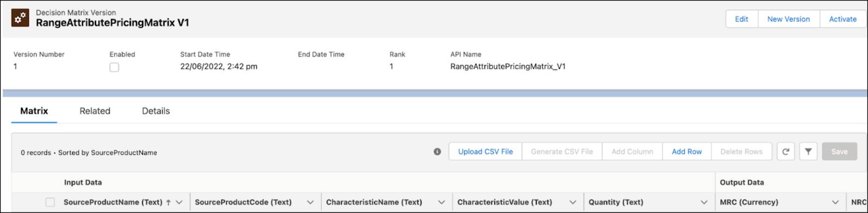Click the SourceProductCode (Text) column header
This screenshot has width=868, height=213.
[243, 202]
